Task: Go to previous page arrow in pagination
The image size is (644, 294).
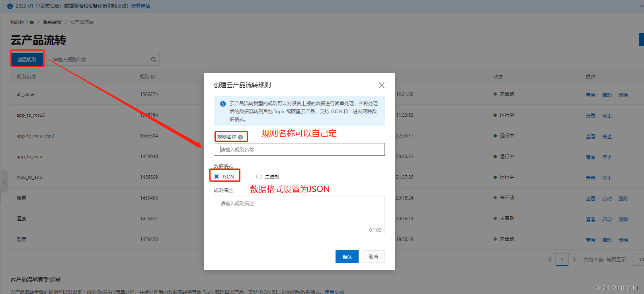Action: coord(550,259)
